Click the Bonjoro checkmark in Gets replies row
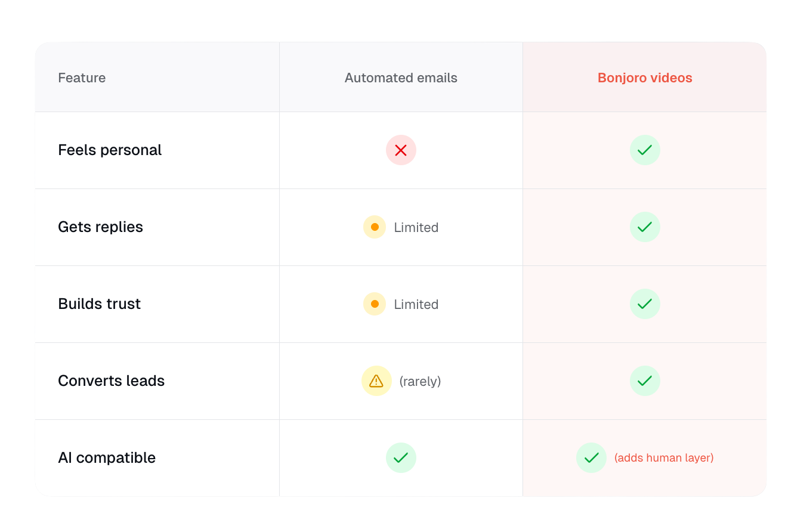The width and height of the screenshot is (810, 532). (645, 227)
